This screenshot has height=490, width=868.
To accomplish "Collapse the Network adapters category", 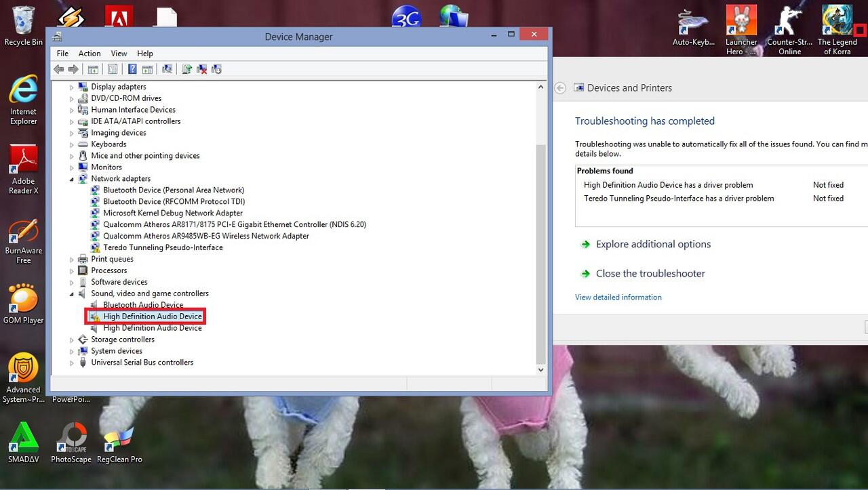I will click(x=72, y=179).
